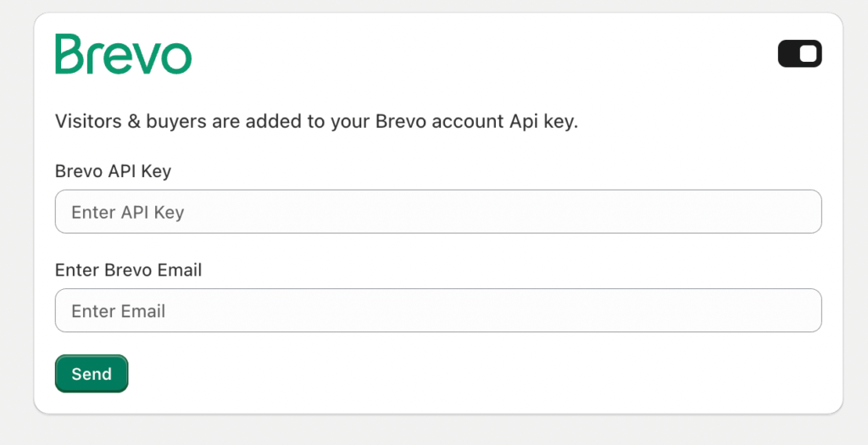Disable the Brevo integration toggle
The height and width of the screenshot is (445, 868).
tap(800, 53)
